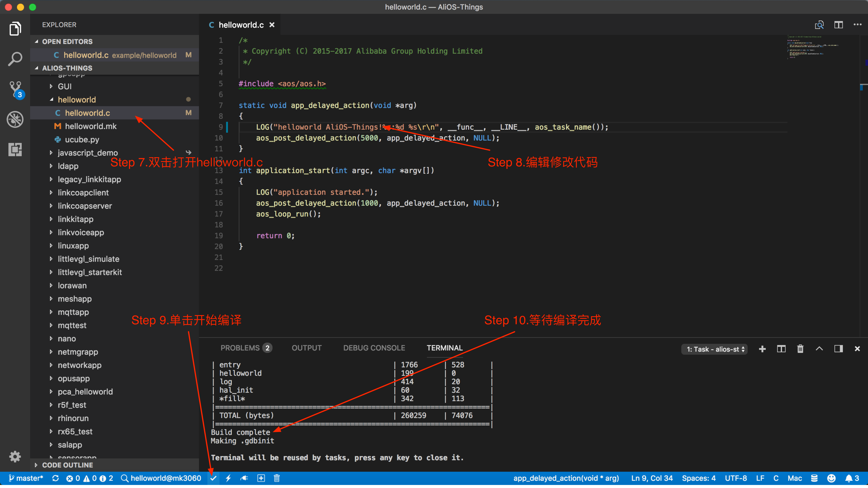Image resolution: width=868 pixels, height=488 pixels.
Task: Kill the terminal using trash icon
Action: coord(800,349)
